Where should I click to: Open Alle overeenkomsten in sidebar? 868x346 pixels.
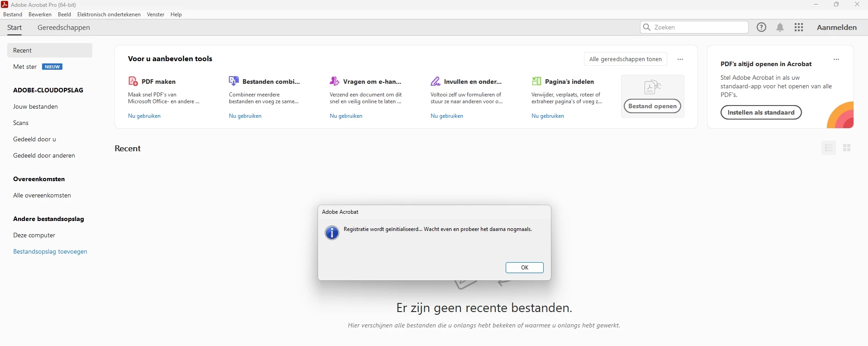42,196
